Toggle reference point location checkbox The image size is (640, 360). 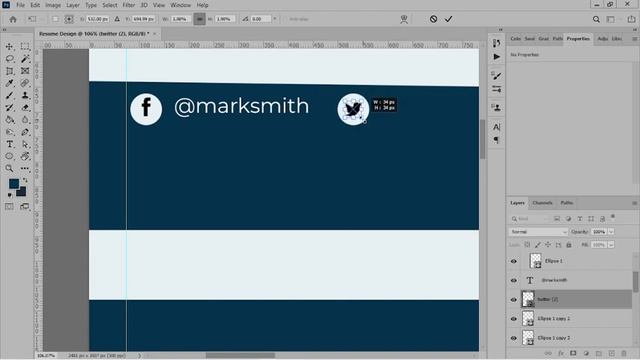(x=56, y=19)
